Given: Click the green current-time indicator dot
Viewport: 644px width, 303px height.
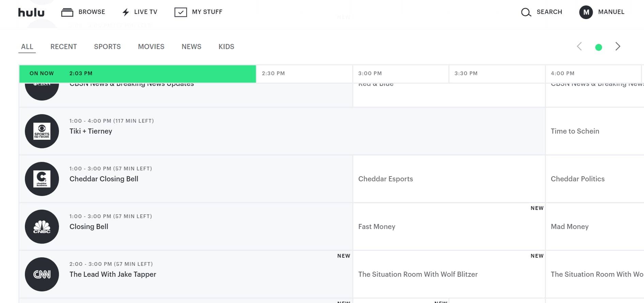Looking at the screenshot, I should (598, 47).
